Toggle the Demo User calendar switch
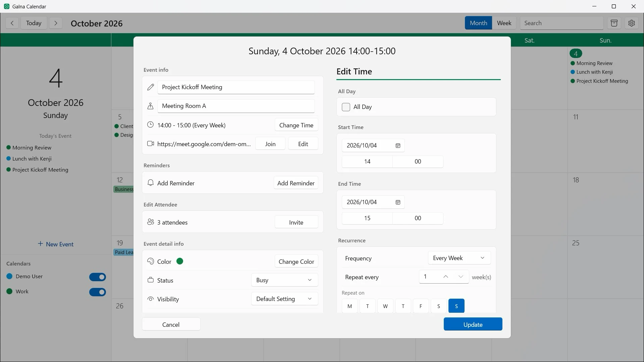This screenshot has width=644, height=362. coord(98,277)
